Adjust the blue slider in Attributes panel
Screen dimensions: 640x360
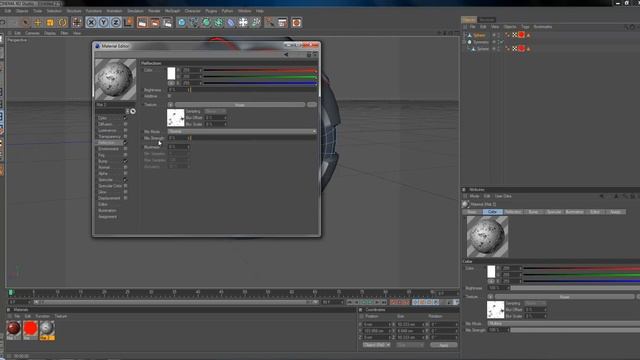pos(582,281)
